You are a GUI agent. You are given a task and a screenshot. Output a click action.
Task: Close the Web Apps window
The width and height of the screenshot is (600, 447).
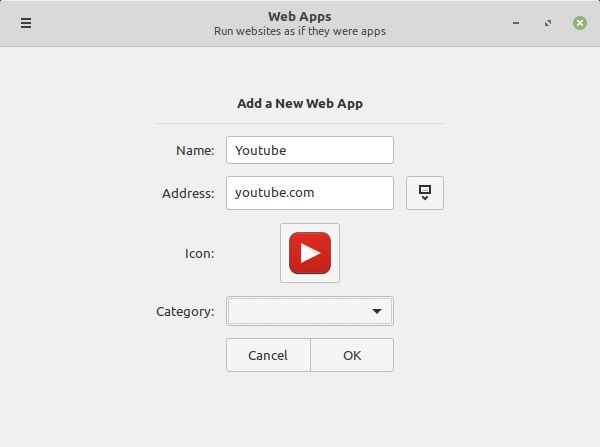click(580, 23)
